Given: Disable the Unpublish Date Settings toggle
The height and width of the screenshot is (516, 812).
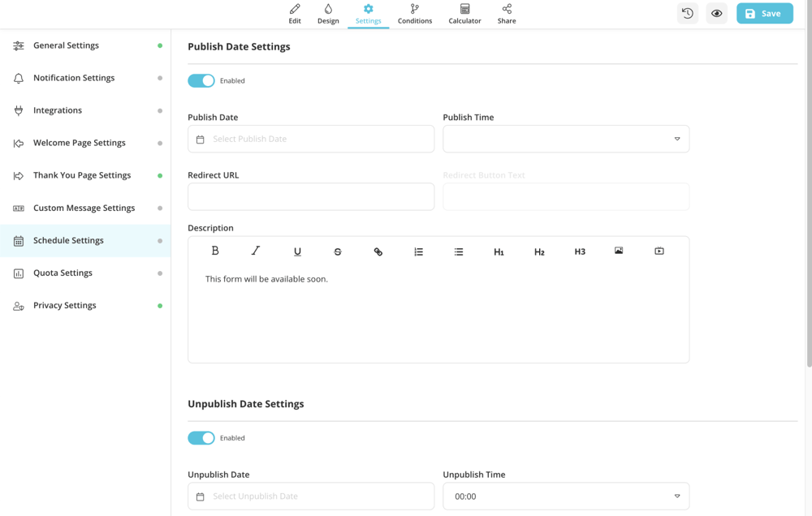Looking at the screenshot, I should click(201, 438).
